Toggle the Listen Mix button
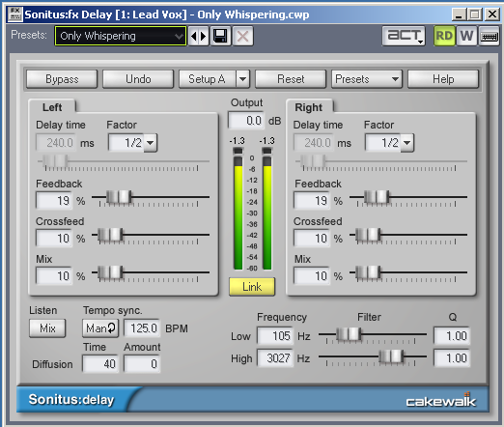 coord(47,328)
